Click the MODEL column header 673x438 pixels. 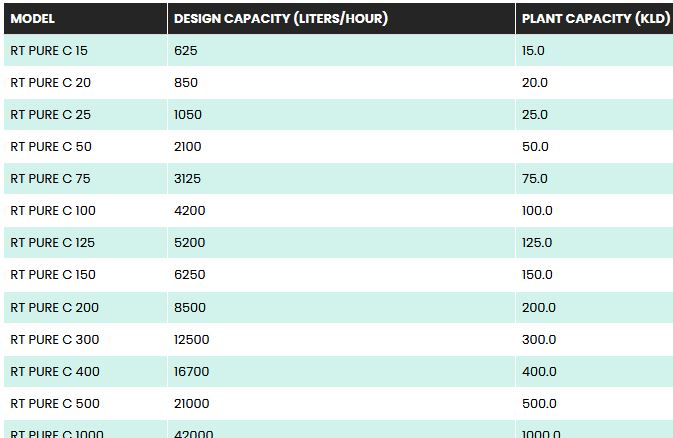[33, 18]
